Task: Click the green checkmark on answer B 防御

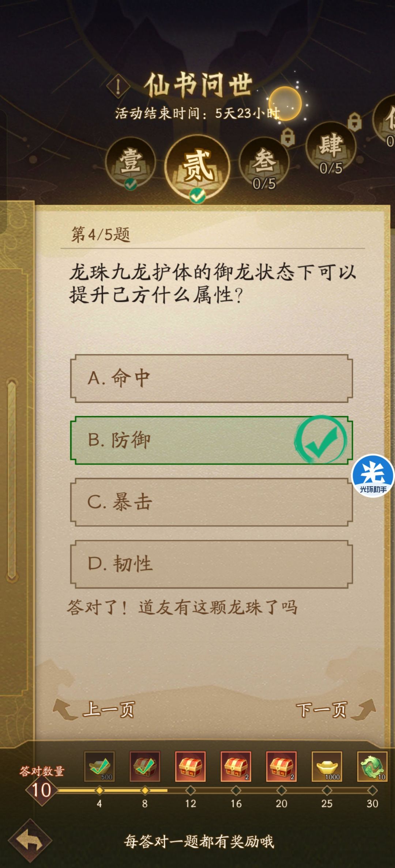Action: 320,440
